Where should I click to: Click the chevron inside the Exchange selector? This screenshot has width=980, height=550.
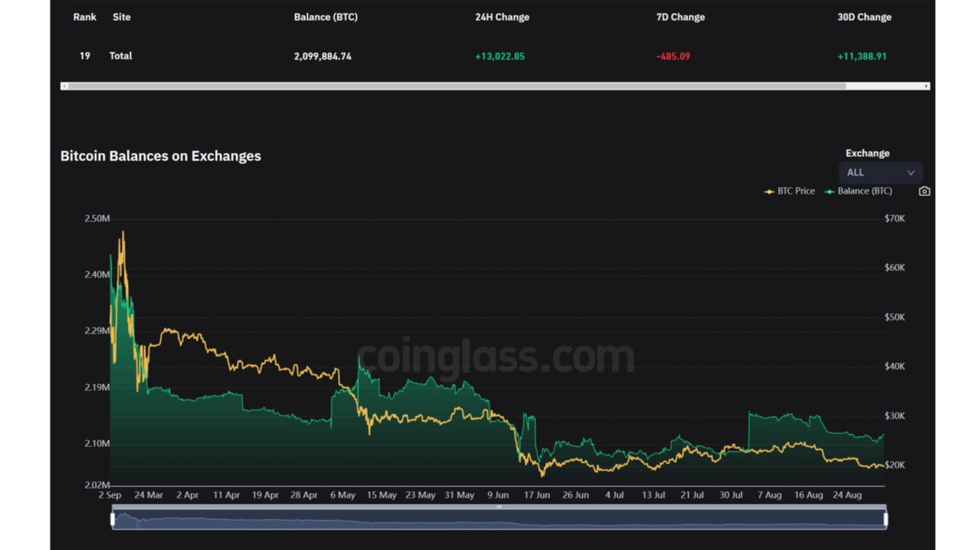911,172
